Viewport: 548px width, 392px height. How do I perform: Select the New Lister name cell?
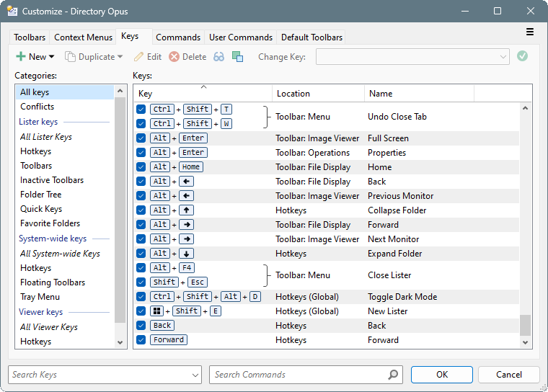pos(388,311)
